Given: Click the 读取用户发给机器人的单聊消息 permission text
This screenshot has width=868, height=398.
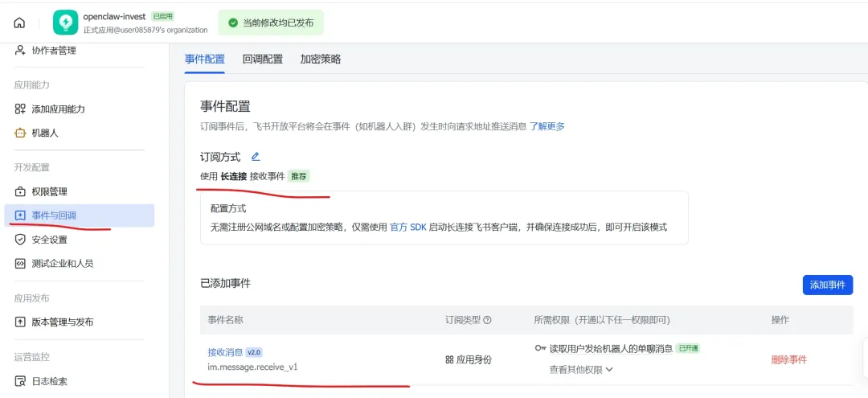Looking at the screenshot, I should click(611, 348).
